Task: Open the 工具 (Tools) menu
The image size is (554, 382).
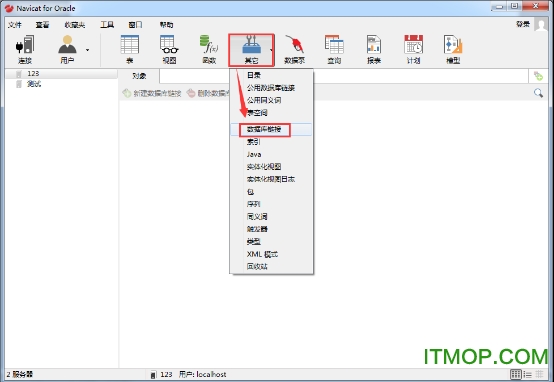Action: click(x=107, y=24)
